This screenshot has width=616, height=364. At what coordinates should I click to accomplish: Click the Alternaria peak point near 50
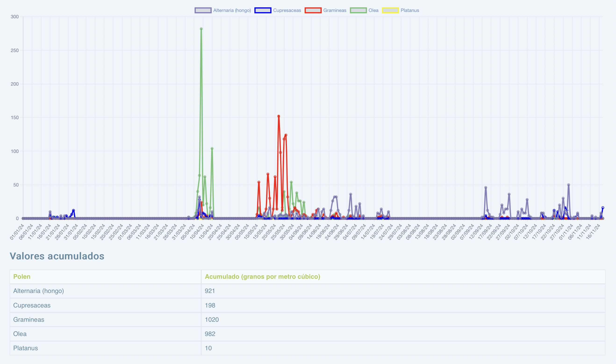568,185
